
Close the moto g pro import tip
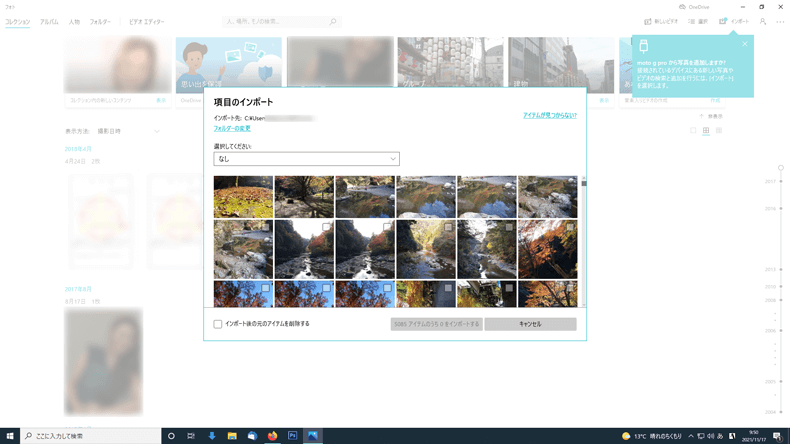tap(744, 44)
